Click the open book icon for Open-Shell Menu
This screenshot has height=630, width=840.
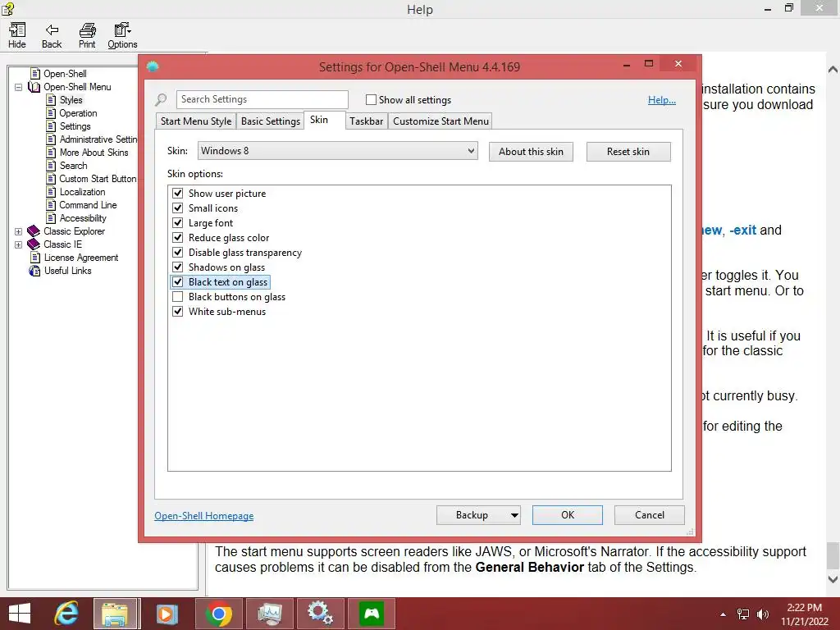[x=34, y=87]
